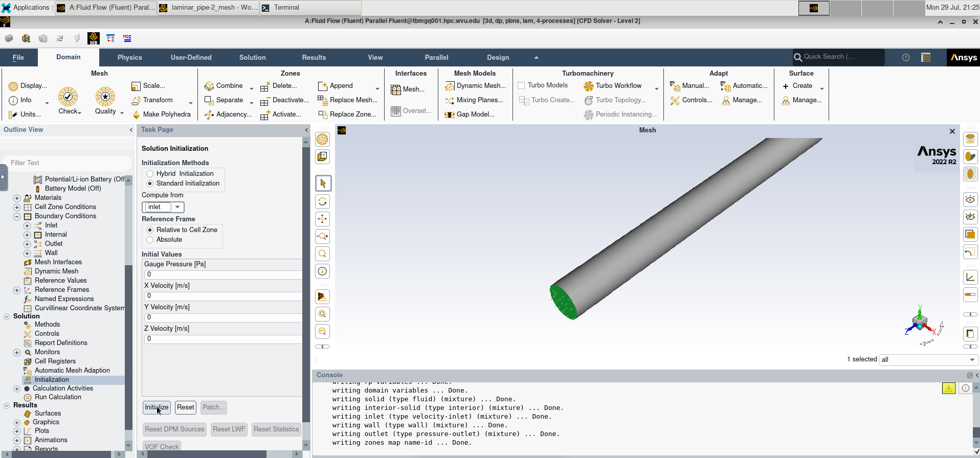Switch to the Results ribbon tab
980x458 pixels.
pyautogui.click(x=314, y=57)
